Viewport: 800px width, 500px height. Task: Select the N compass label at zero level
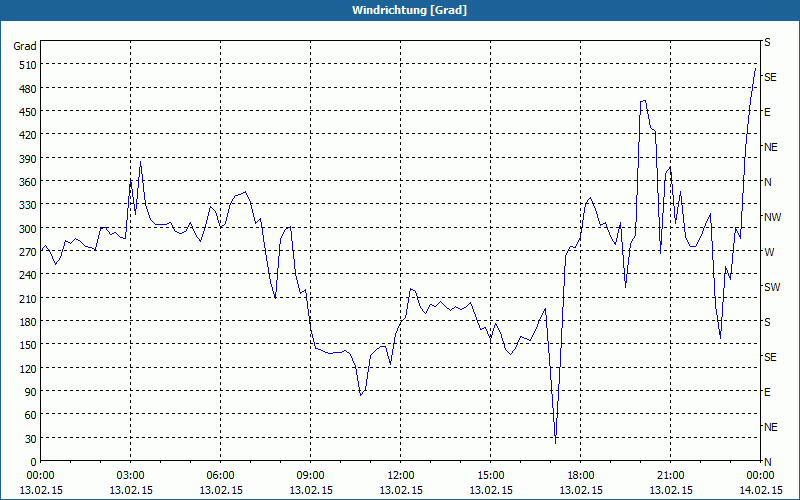click(767, 462)
